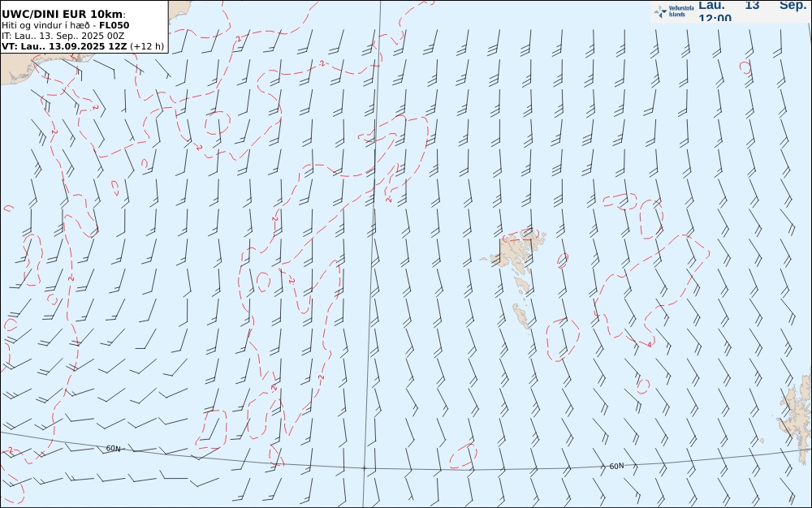812x508 pixels.
Task: Click the 'Lau. 13 Sep.' date header
Action: point(752,6)
